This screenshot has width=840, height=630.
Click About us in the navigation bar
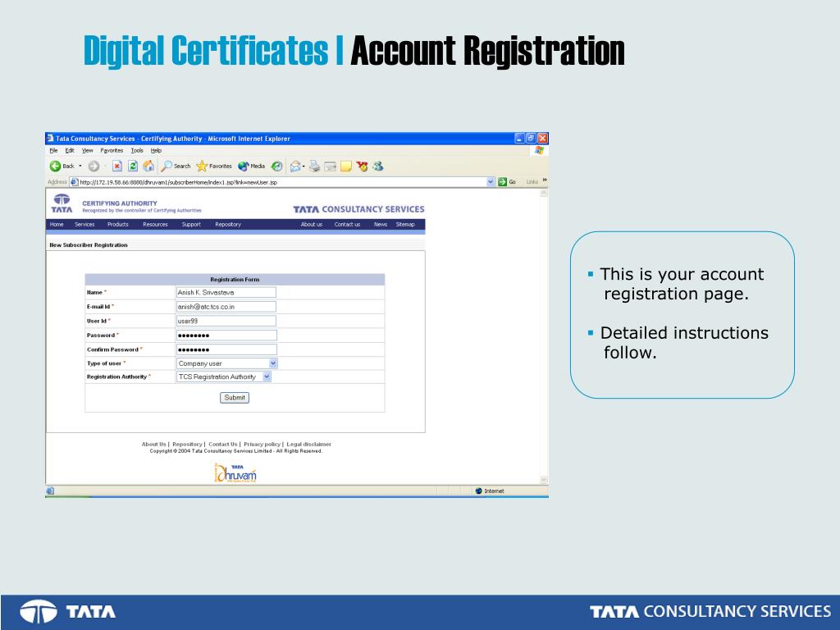[311, 225]
